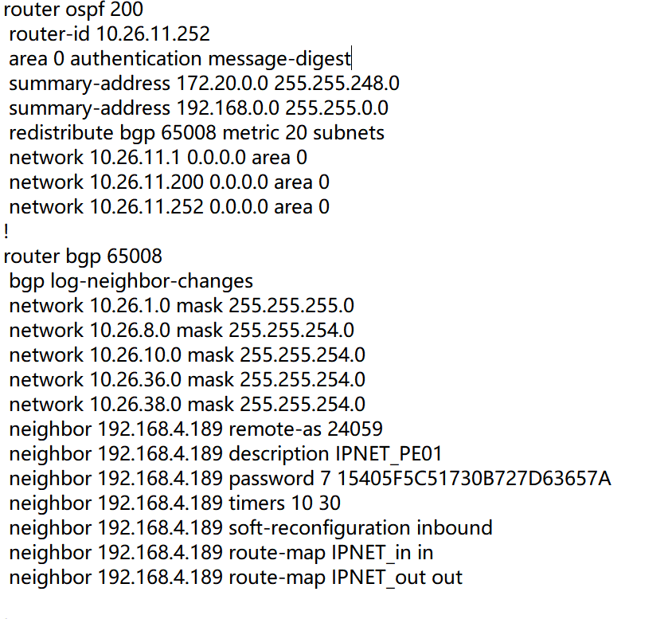Click the summary-address 192.168.0.0 line
The height and width of the screenshot is (619, 672).
point(198,108)
